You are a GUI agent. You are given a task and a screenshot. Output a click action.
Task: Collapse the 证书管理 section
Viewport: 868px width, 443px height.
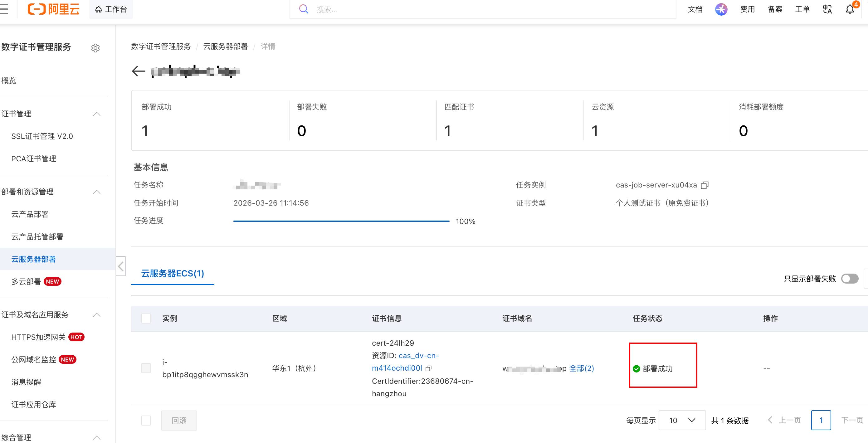[x=96, y=114]
